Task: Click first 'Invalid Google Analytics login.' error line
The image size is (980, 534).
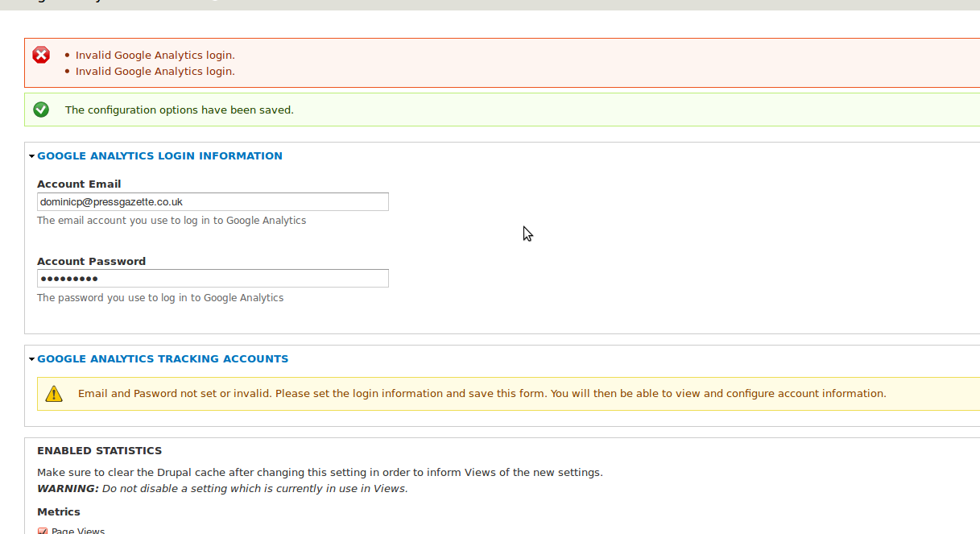Action: (x=155, y=56)
